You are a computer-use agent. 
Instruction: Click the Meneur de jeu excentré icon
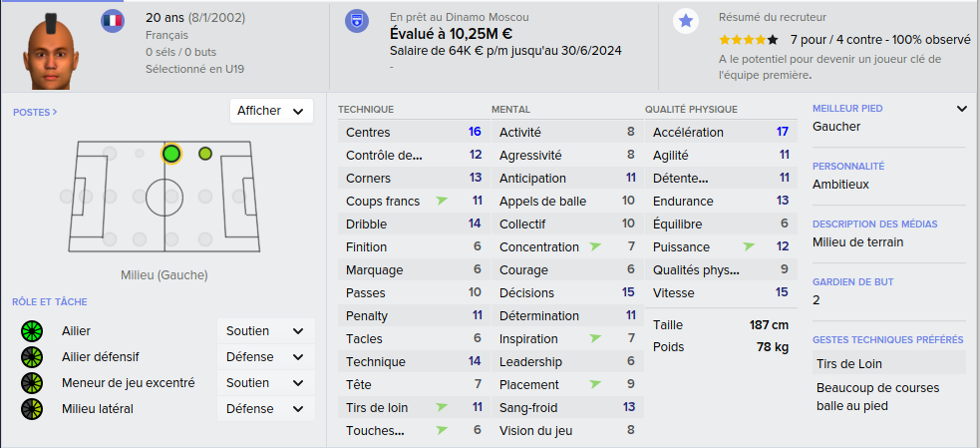pyautogui.click(x=31, y=383)
